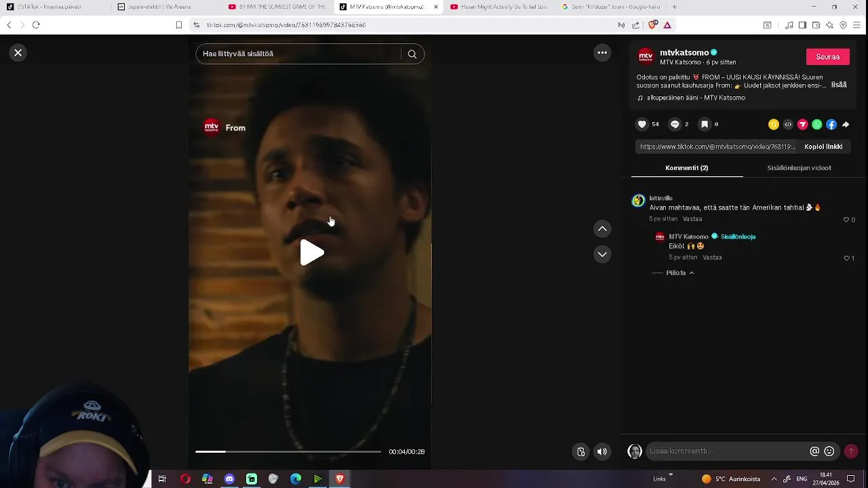The image size is (868, 488).
Task: Repost the video with yellow icon
Action: coord(773,125)
